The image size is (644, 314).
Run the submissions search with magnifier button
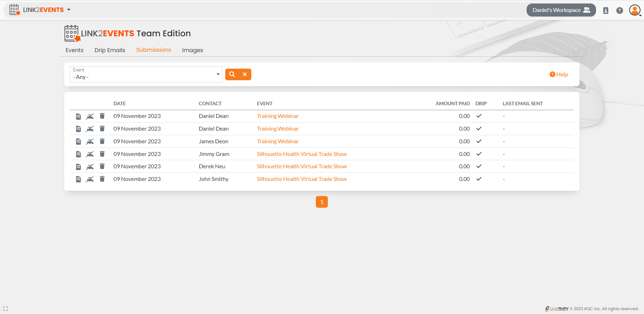click(232, 74)
